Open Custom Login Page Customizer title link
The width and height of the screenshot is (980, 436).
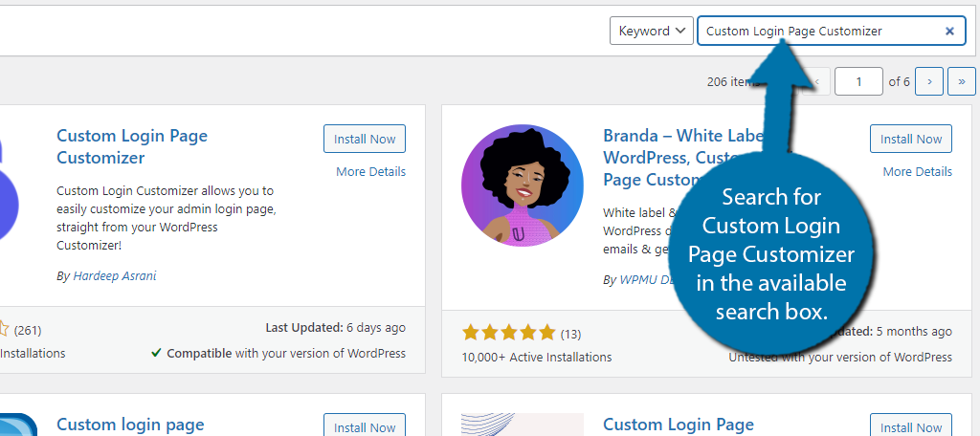tap(132, 146)
